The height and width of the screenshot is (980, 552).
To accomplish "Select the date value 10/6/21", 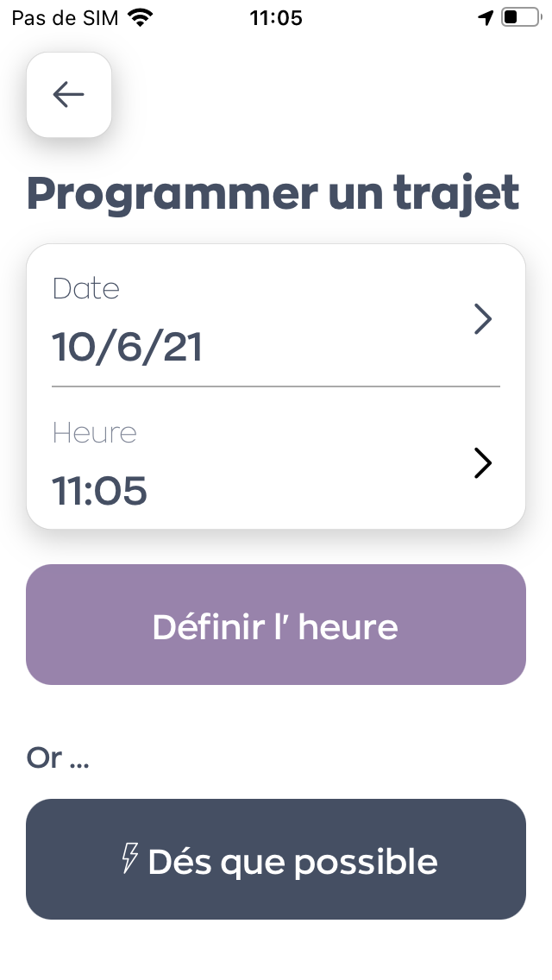I will [x=127, y=347].
